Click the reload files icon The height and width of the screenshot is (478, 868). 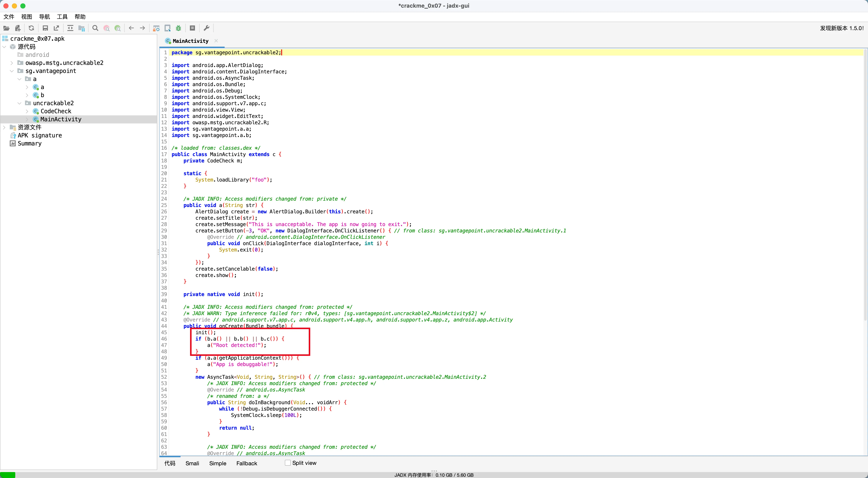coord(31,28)
